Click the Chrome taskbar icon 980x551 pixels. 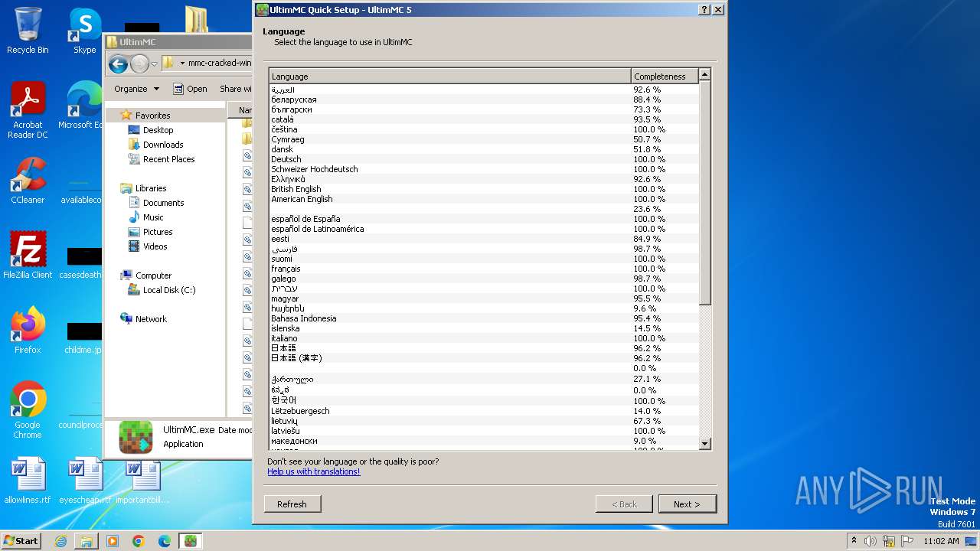pos(139,541)
